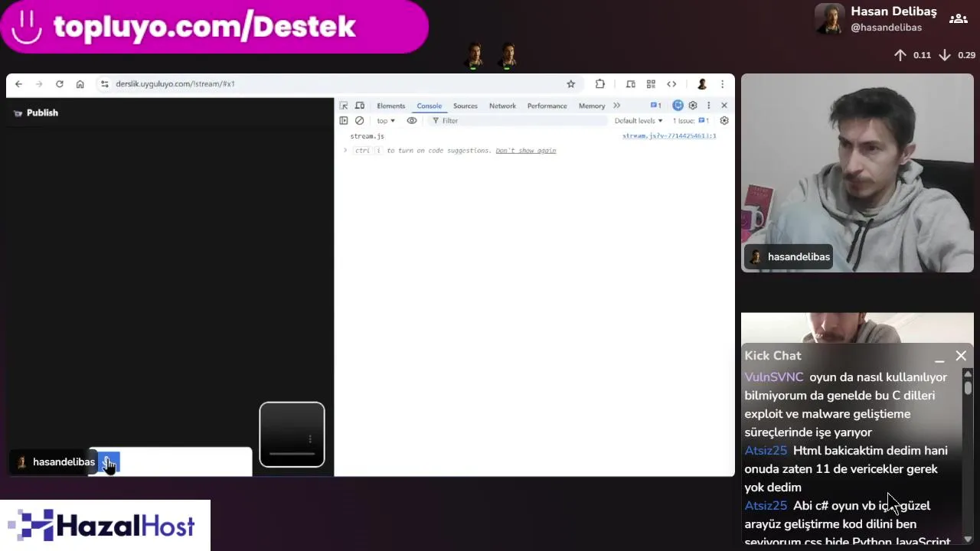
Task: Open the top context dropdown
Action: pyautogui.click(x=386, y=121)
